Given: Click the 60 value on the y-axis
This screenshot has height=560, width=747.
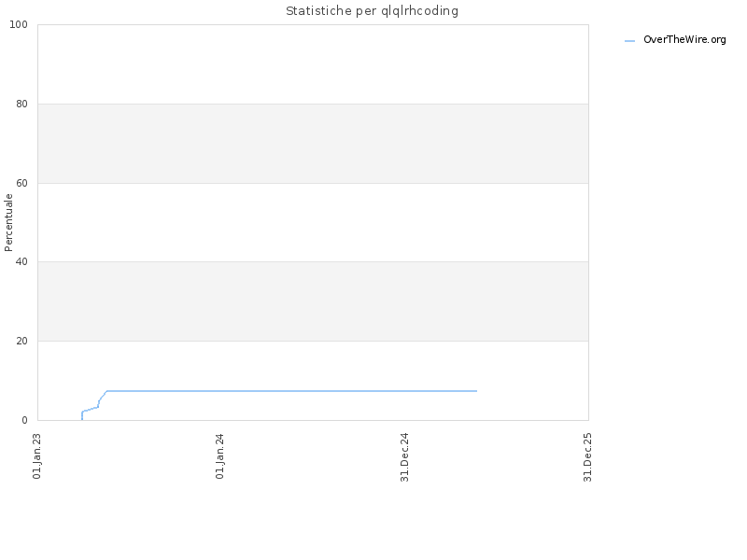Looking at the screenshot, I should 21,183.
